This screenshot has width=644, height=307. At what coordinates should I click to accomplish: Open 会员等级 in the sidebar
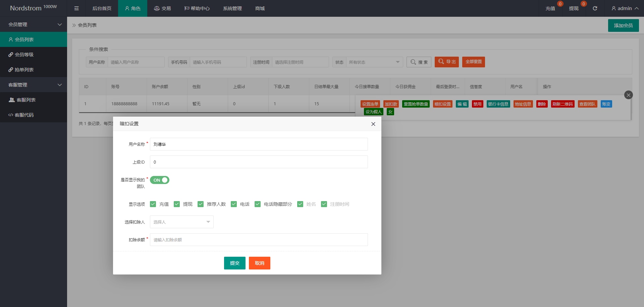[x=24, y=55]
